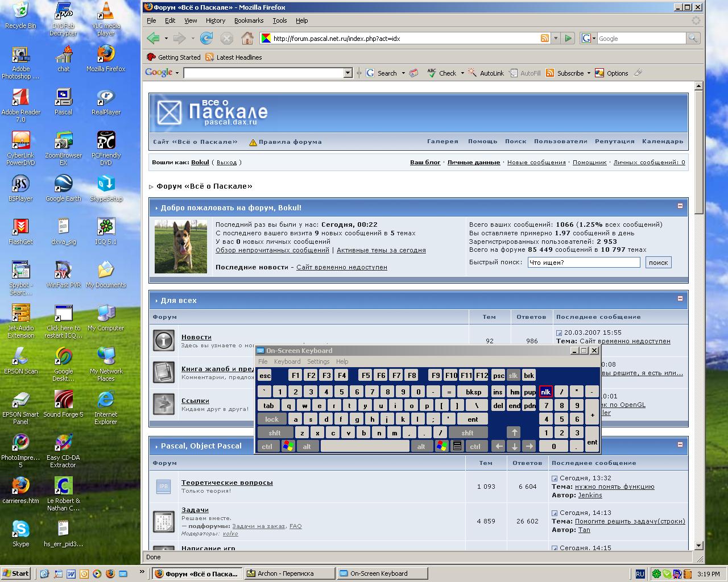Viewport: 728px width, 582px height.
Task: Click the "поиск" quick search button
Action: click(658, 263)
